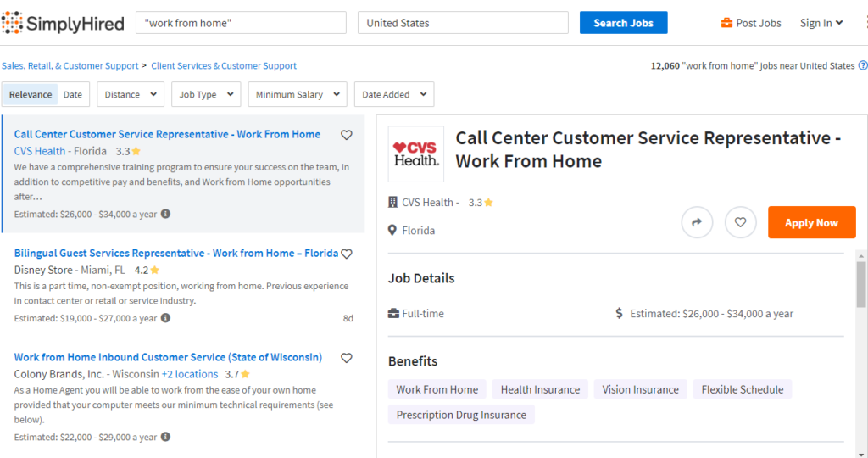
Task: Expand the Distance filter dropdown
Action: pyautogui.click(x=131, y=94)
